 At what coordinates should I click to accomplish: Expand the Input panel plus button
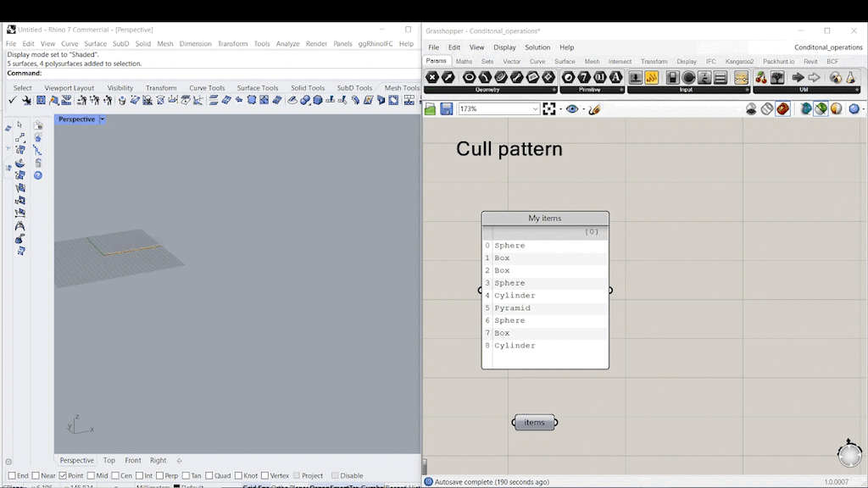(x=747, y=90)
